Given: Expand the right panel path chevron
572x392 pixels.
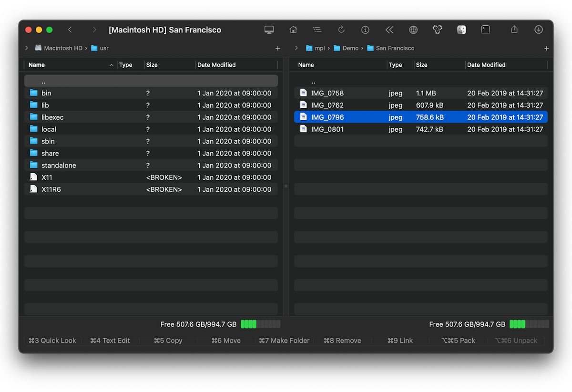Looking at the screenshot, I should pos(296,48).
